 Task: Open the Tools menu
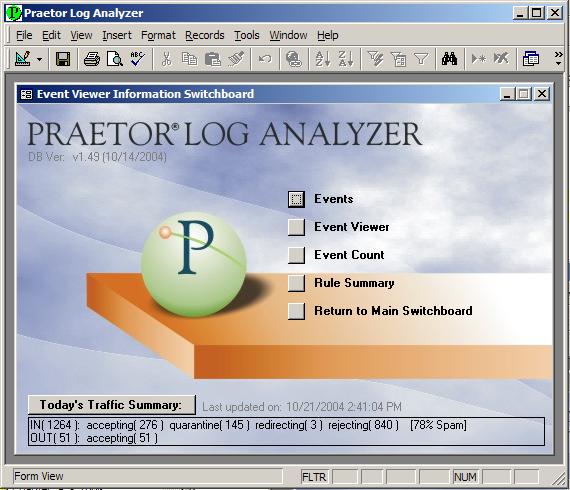246,35
